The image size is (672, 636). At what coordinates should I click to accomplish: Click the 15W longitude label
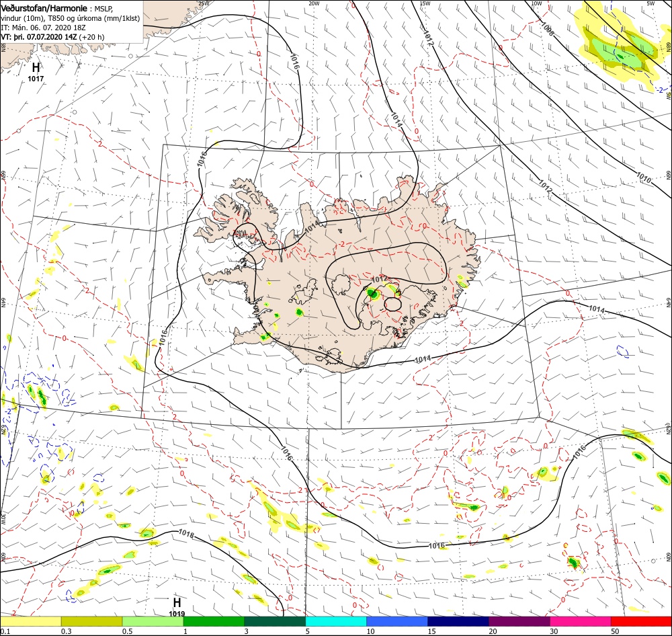click(425, 3)
